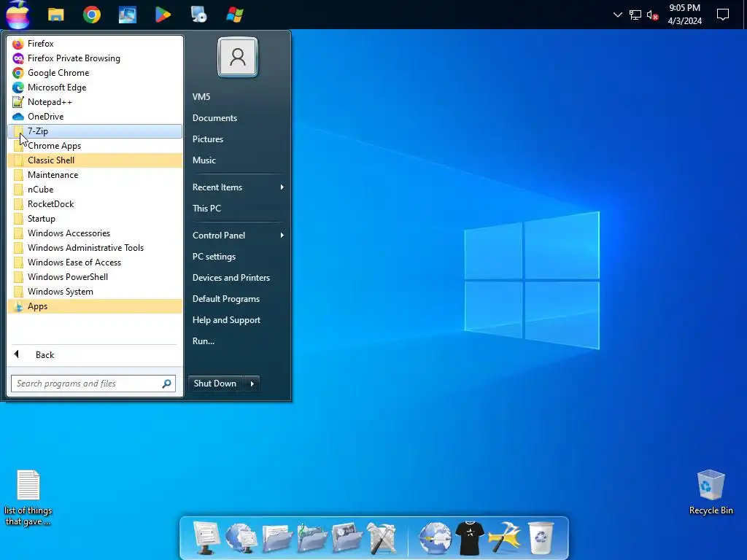Open the Apps entry in the list
747x560 pixels.
(x=95, y=306)
